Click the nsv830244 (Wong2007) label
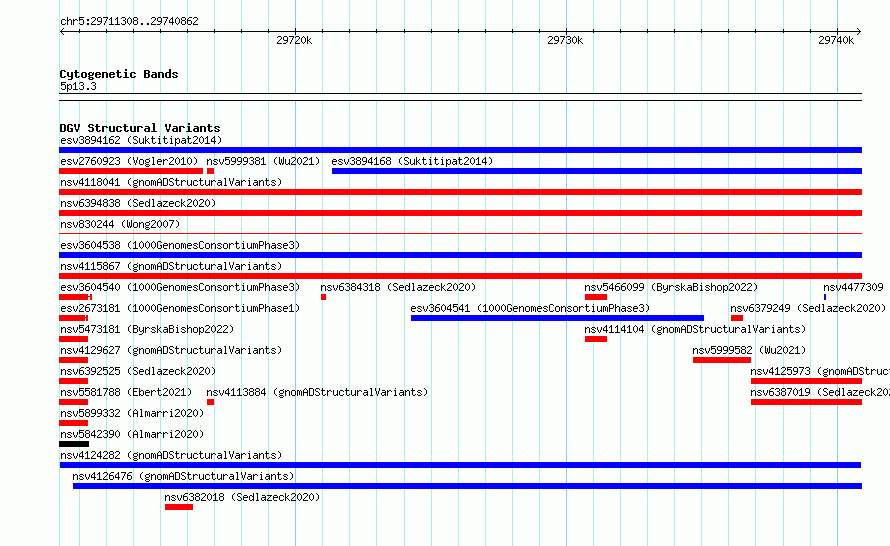890x546 pixels. (x=120, y=224)
